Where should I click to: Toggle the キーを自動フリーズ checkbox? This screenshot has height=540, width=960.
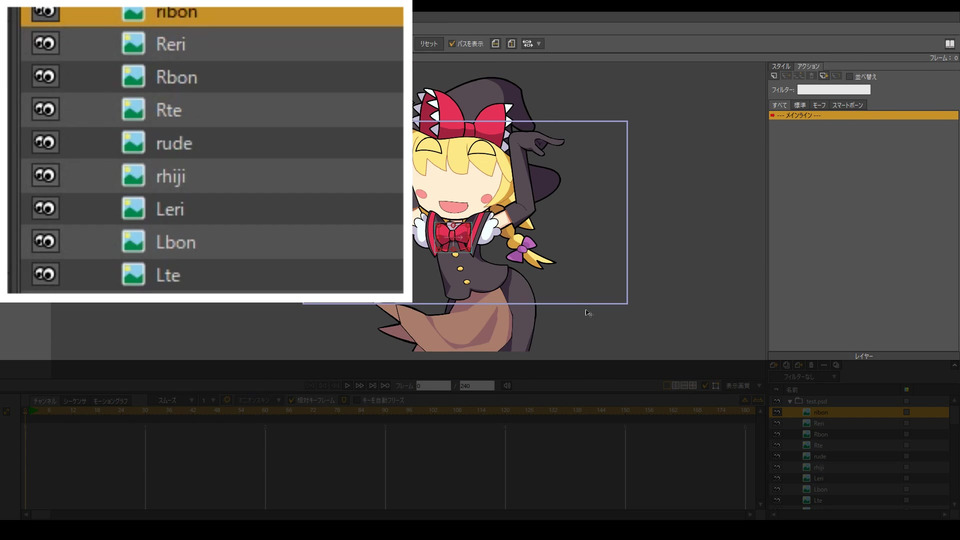click(357, 400)
